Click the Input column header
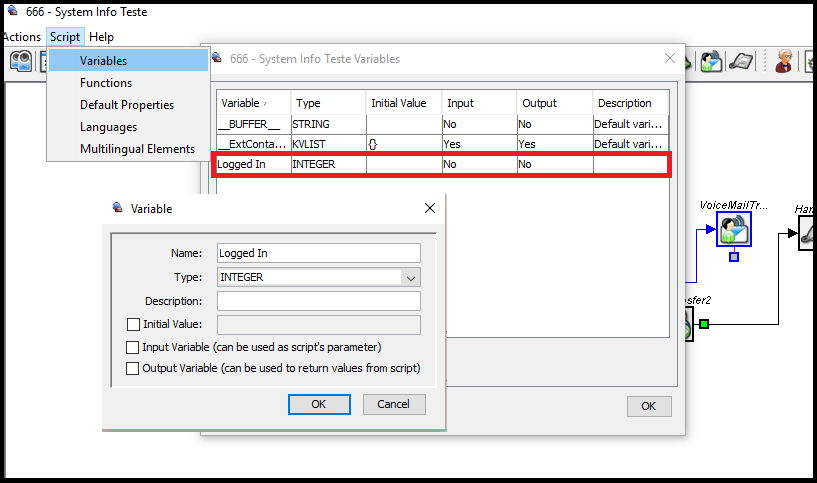817x483 pixels. tap(479, 103)
